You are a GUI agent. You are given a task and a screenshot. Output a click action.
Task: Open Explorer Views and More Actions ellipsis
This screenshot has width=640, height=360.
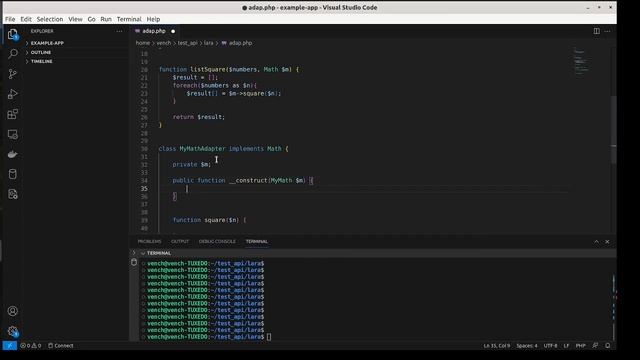click(x=119, y=31)
